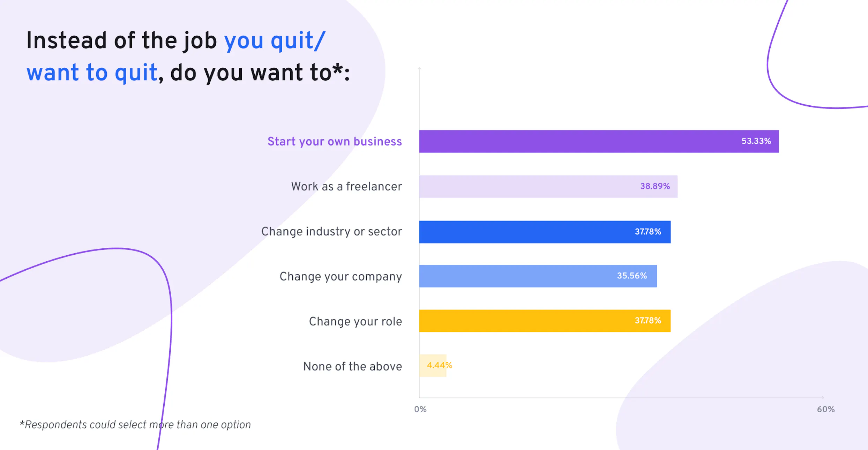This screenshot has width=868, height=450.
Task: Click the blue 'you quit/ want to quit' heading text
Action: coord(176,57)
